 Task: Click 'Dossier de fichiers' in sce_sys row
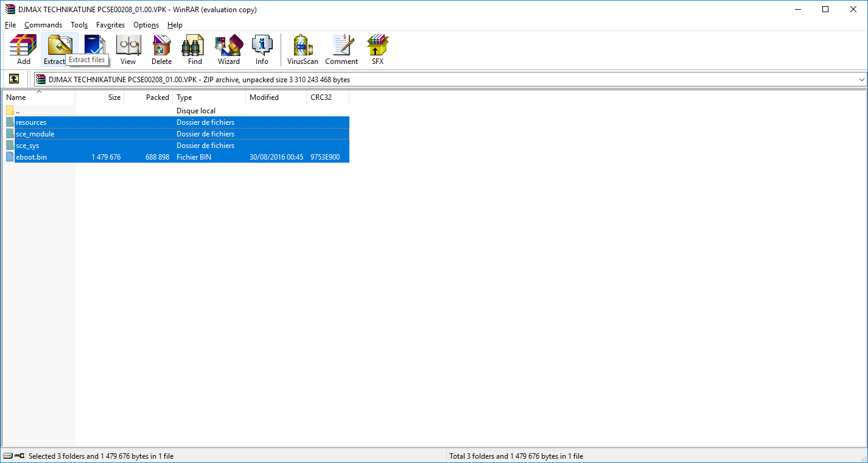206,146
